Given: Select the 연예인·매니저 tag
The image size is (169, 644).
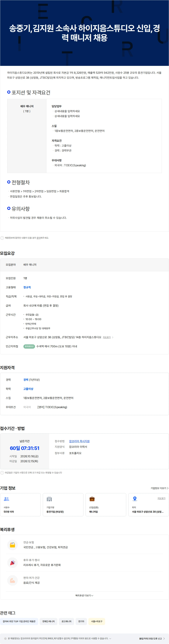Looking at the screenshot, I should coord(48,621).
